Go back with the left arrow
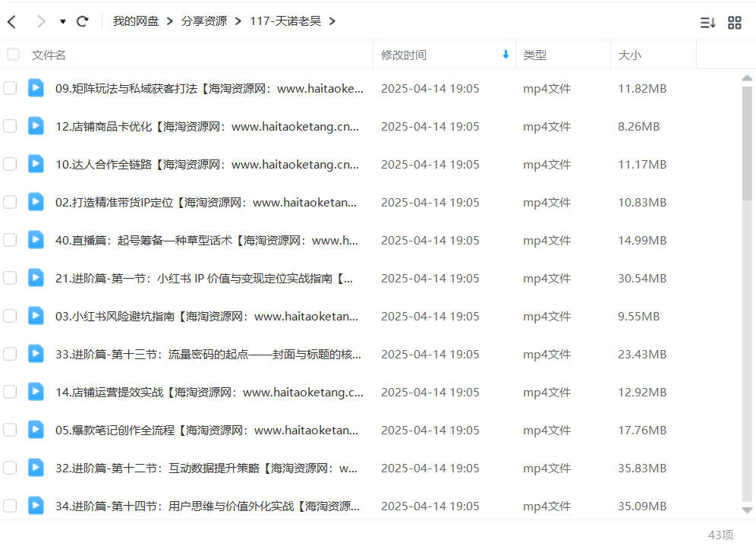Viewport: 756px width, 549px height. [x=12, y=22]
